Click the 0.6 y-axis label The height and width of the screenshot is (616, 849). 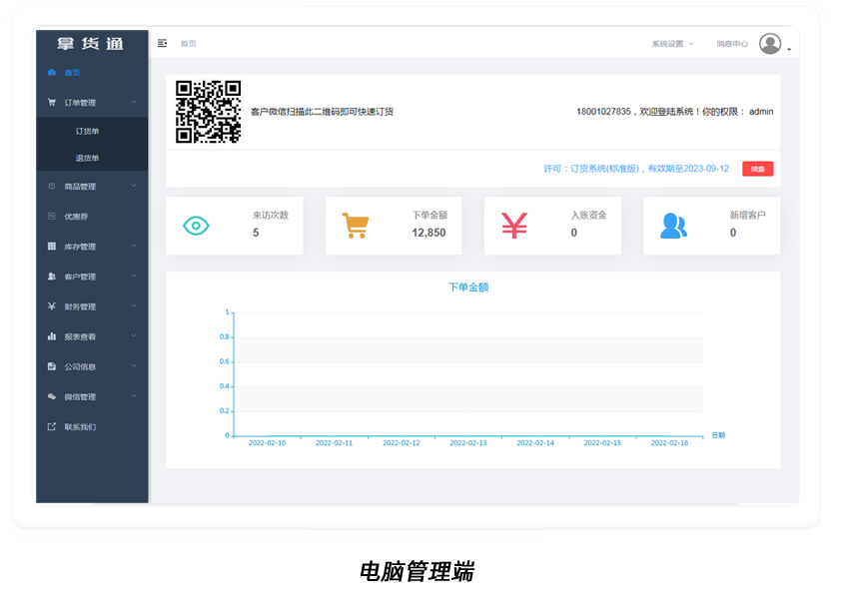coord(224,361)
